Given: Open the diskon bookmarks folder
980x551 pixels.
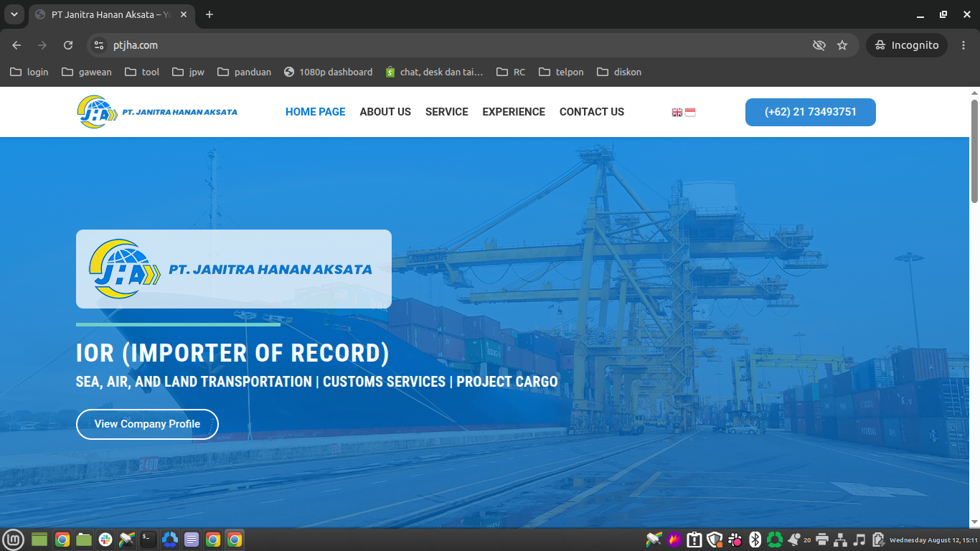Looking at the screenshot, I should (x=619, y=72).
